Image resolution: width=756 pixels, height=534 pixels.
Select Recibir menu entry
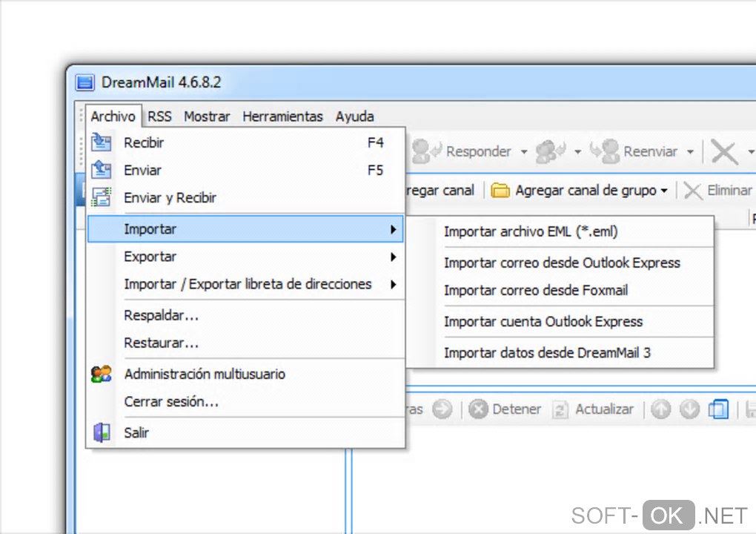coord(245,142)
